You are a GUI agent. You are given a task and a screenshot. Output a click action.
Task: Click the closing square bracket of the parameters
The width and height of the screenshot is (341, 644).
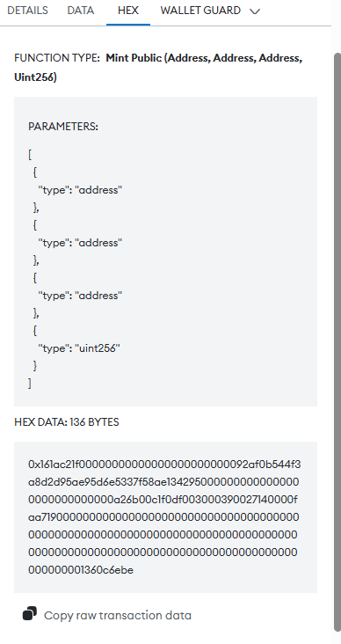pyautogui.click(x=30, y=384)
